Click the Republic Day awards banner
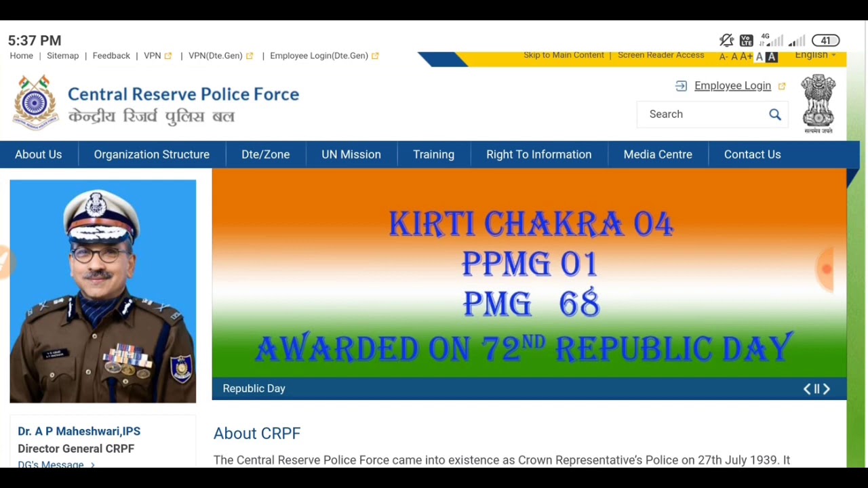This screenshot has width=868, height=488. 529,274
